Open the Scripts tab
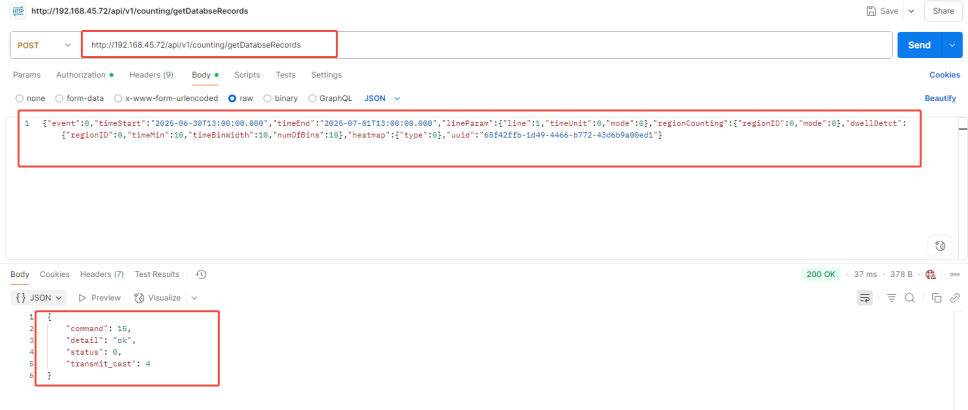 (x=247, y=75)
